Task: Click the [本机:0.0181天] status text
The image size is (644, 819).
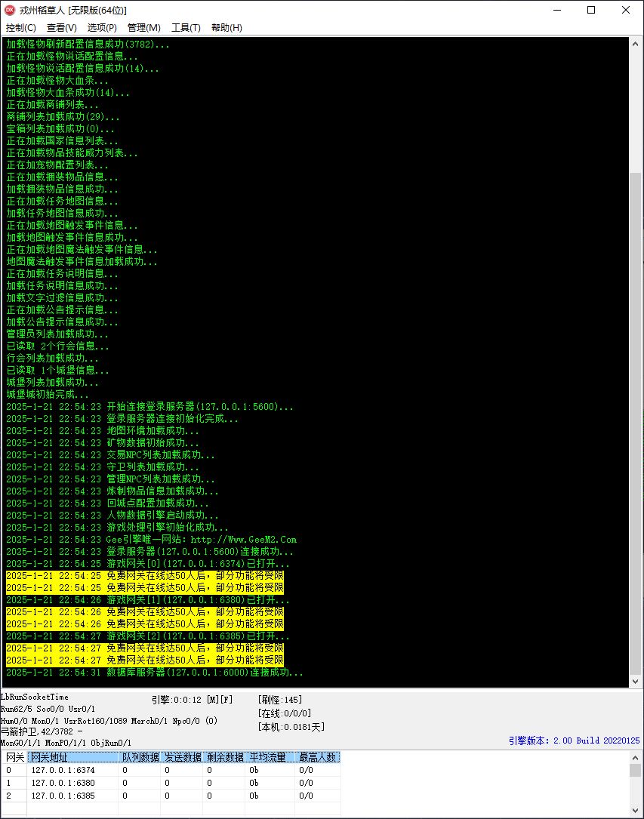Action: 291,727
